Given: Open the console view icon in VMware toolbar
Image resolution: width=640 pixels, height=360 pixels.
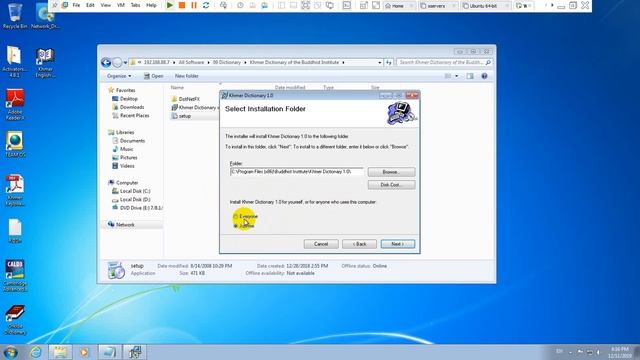Looking at the screenshot, I should click(x=347, y=5).
